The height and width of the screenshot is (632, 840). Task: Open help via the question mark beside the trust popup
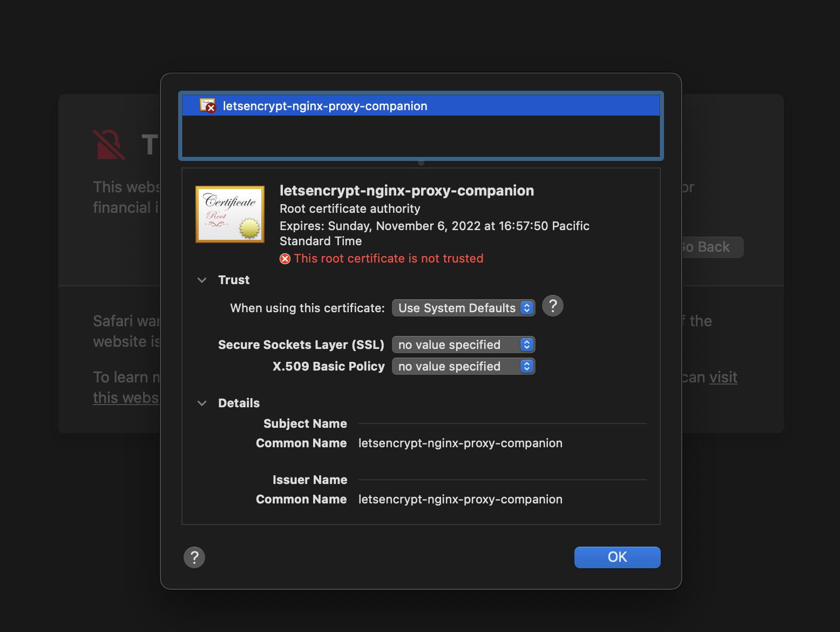552,306
